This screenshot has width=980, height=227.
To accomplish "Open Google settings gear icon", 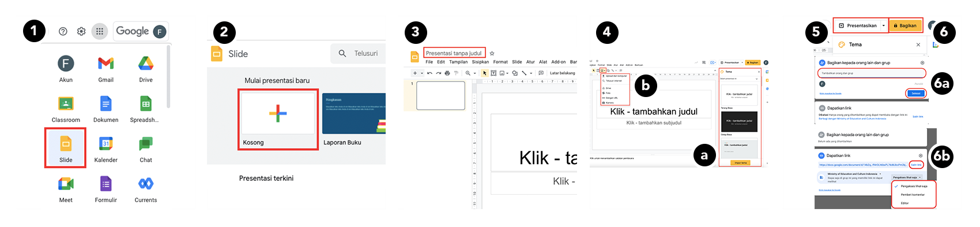I will click(81, 31).
